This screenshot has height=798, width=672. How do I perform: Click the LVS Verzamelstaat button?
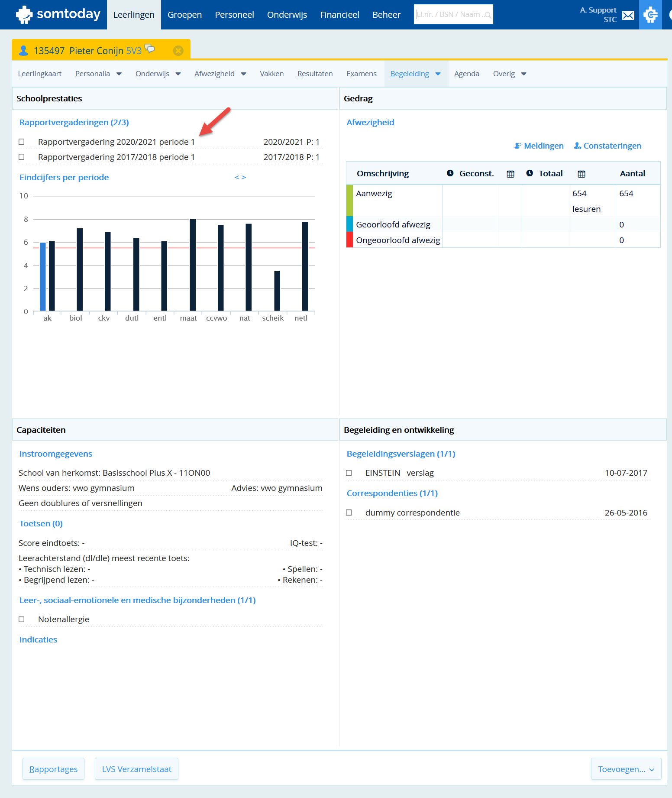136,769
